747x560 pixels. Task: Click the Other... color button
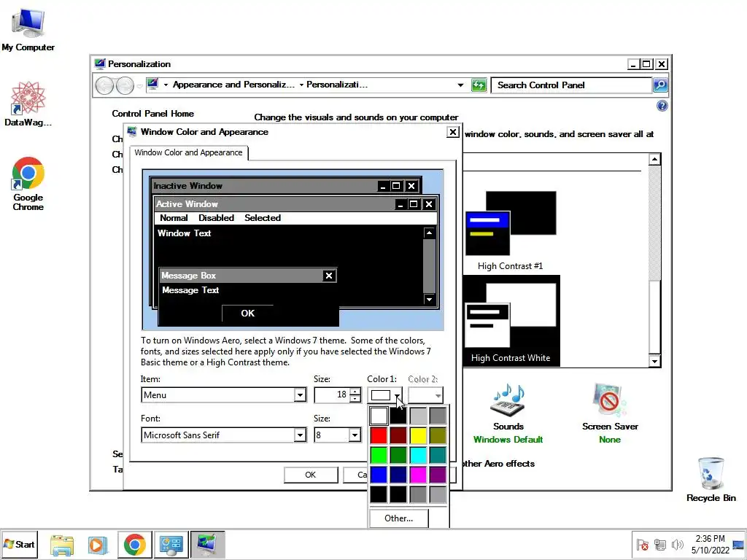399,518
